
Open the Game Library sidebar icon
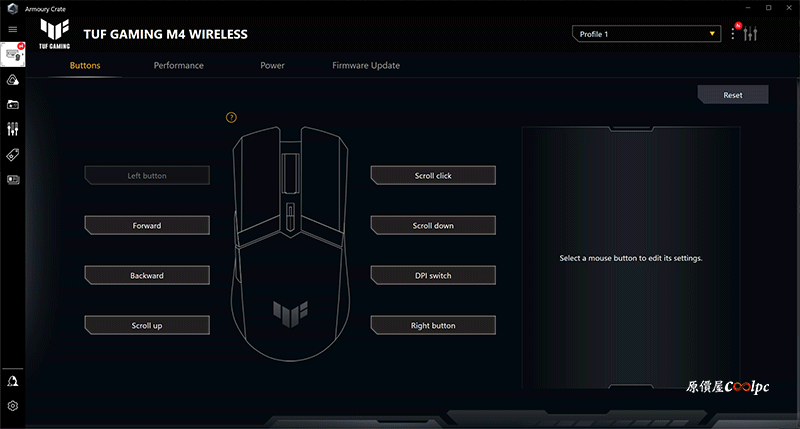point(13,105)
